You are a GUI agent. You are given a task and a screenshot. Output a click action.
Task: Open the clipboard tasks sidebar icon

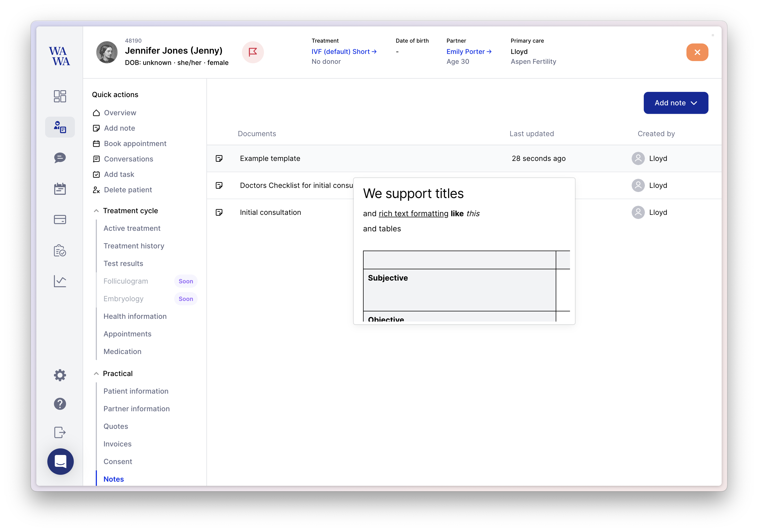pyautogui.click(x=60, y=251)
